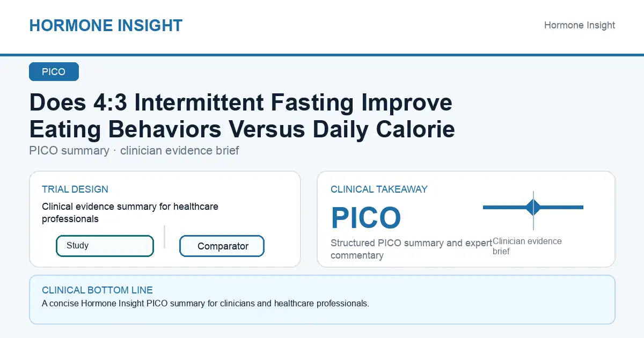Click the Structured PICO summary description text
Image resolution: width=644 pixels, height=338 pixels.
(412, 249)
